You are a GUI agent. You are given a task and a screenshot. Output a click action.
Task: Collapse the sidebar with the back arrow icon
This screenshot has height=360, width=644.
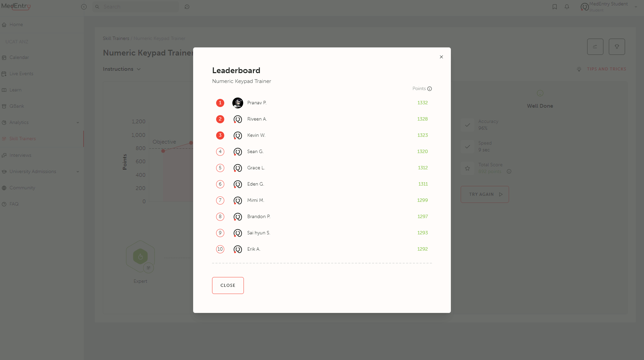[x=84, y=6]
